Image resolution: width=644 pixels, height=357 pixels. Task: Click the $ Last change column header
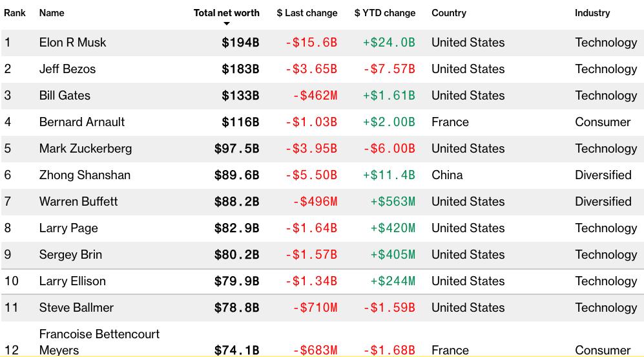(307, 13)
